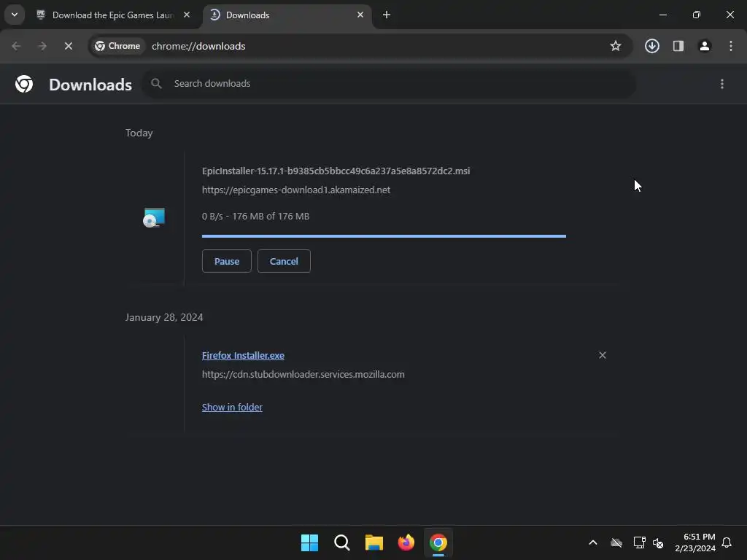Cancel the EpicInstaller download

click(284, 261)
